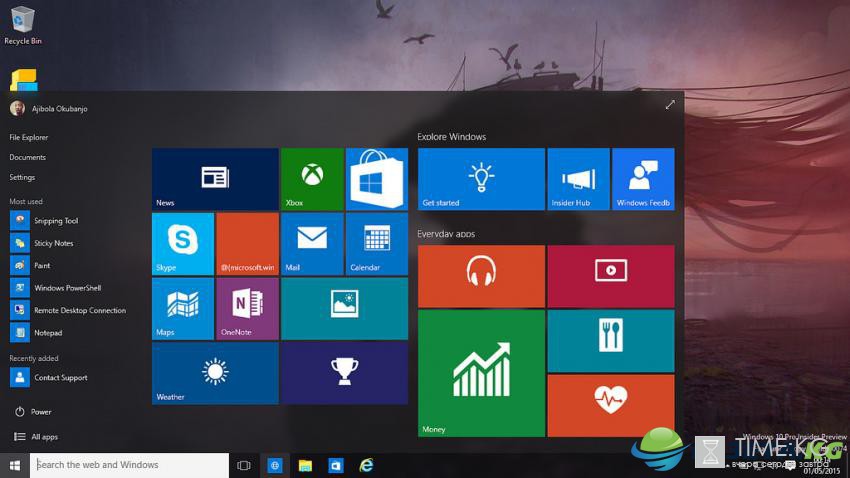Image resolution: width=850 pixels, height=478 pixels.
Task: Open the Music headphones tile
Action: pyautogui.click(x=481, y=276)
